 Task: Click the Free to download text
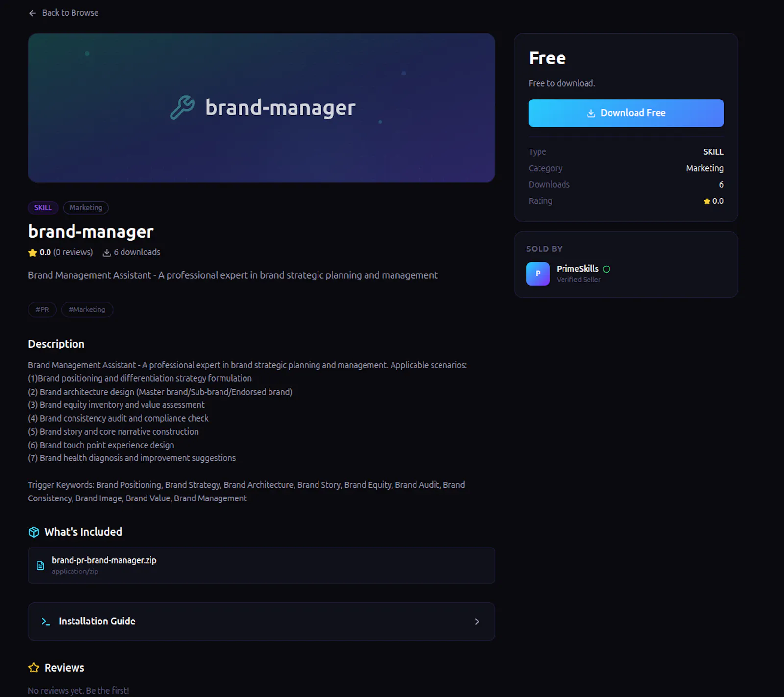coord(562,84)
